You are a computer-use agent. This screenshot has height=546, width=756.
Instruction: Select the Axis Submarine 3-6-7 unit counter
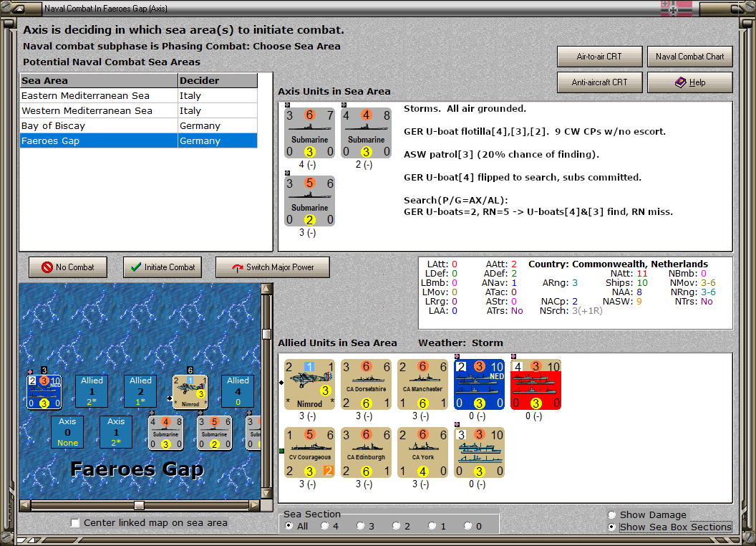pos(309,133)
